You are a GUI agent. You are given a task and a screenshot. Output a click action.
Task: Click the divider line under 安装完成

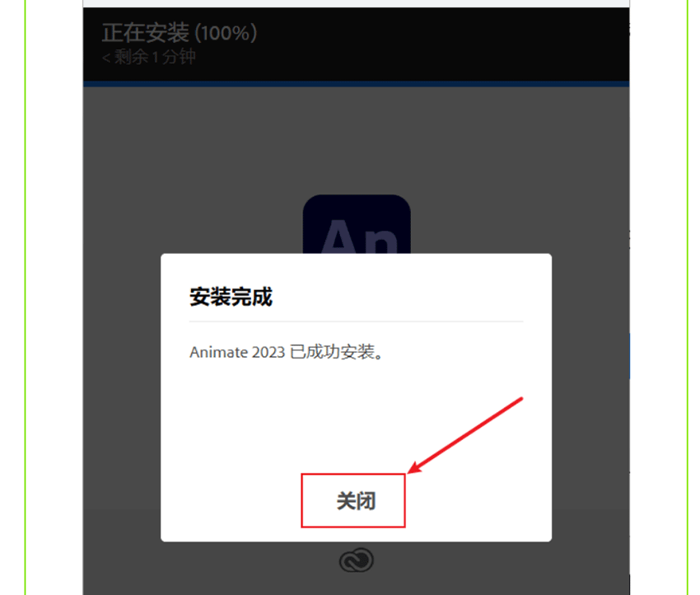pyautogui.click(x=356, y=321)
